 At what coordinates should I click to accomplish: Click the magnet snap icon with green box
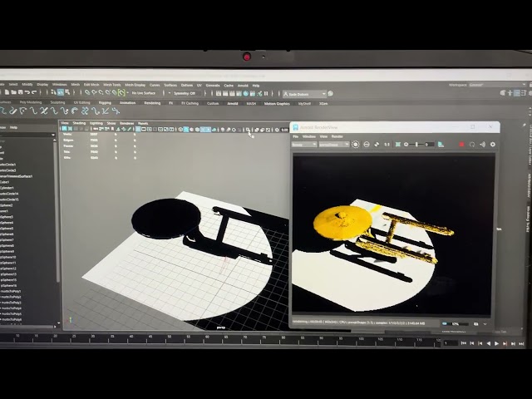pos(122,92)
